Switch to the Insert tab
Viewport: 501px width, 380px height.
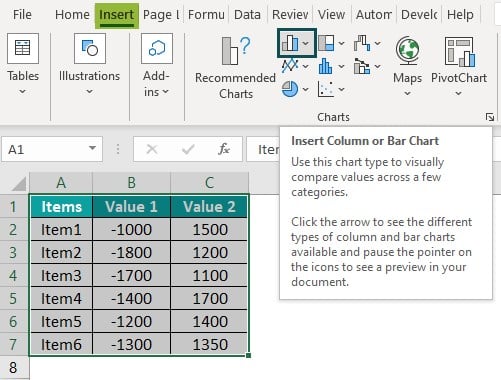coord(116,15)
